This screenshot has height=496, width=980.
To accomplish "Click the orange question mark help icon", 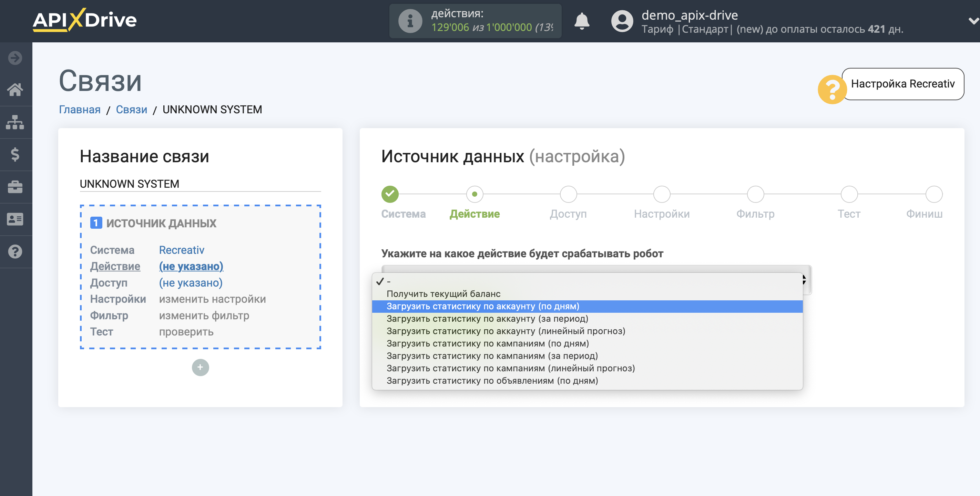I will 832,90.
